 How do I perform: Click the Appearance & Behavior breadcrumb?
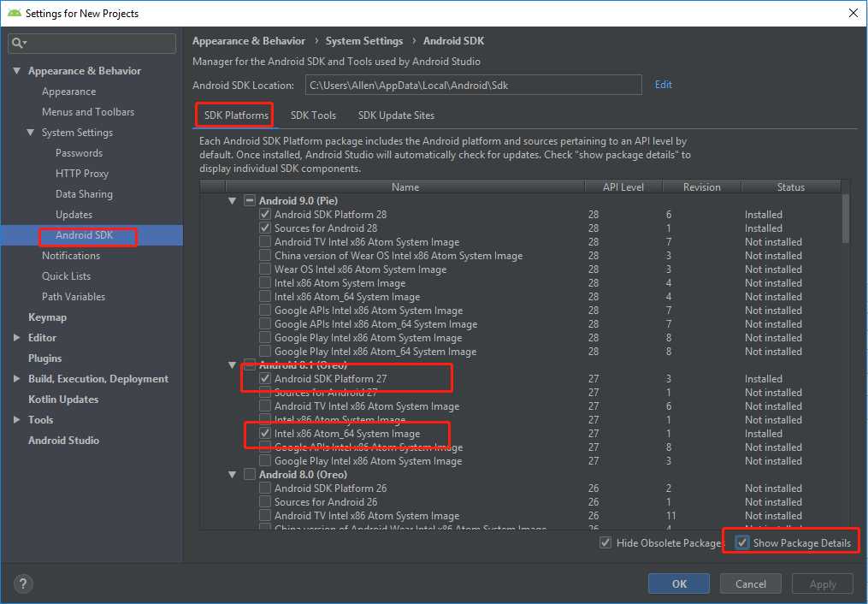click(x=249, y=41)
